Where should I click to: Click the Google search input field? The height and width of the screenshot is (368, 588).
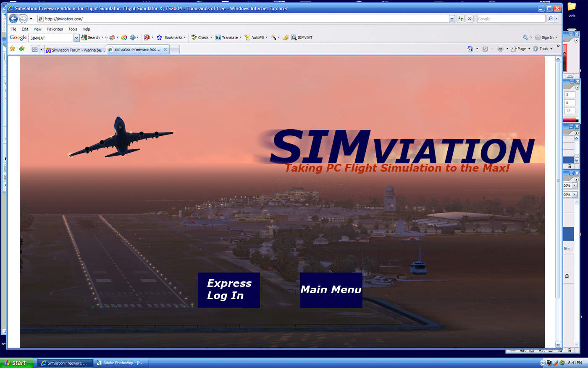[x=510, y=19]
